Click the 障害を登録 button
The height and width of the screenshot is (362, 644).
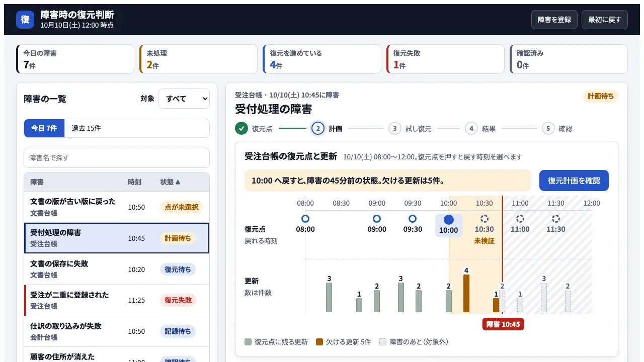click(x=554, y=20)
